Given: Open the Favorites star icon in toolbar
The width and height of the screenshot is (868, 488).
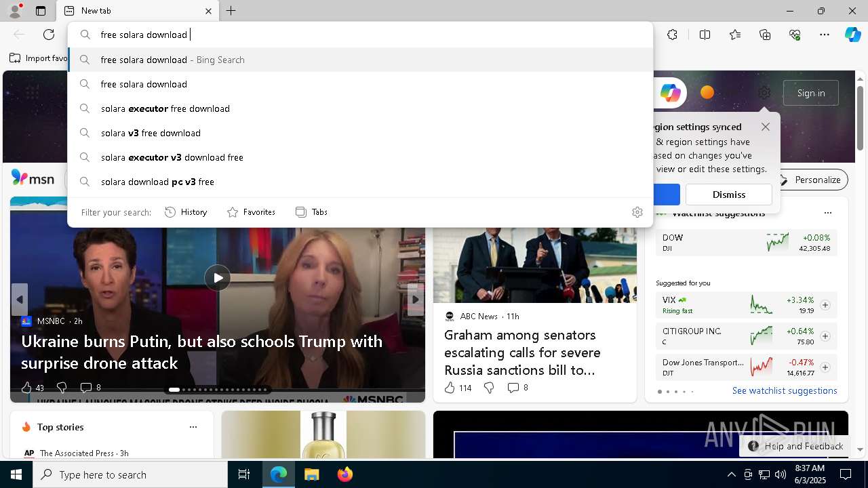Looking at the screenshot, I should point(735,35).
